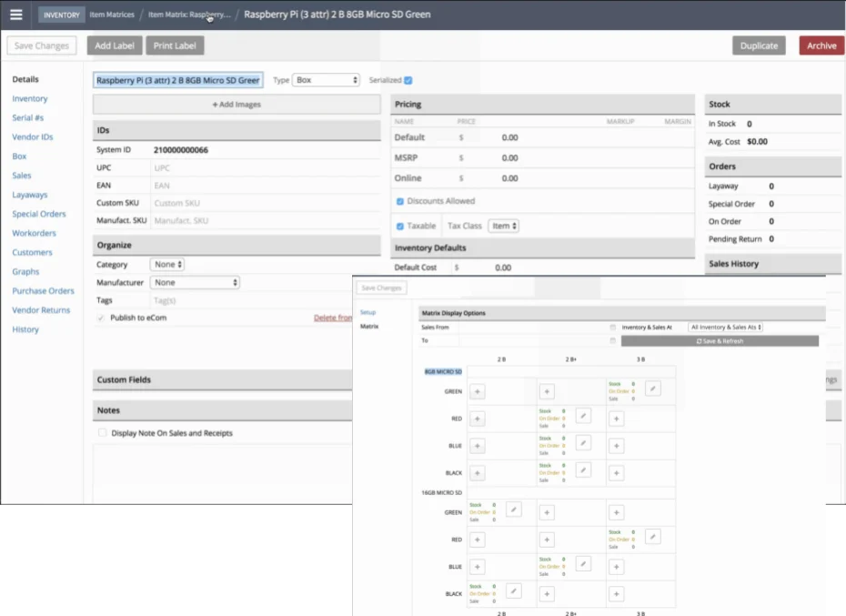The width and height of the screenshot is (846, 616).
Task: Click the item name description field
Action: [x=178, y=80]
